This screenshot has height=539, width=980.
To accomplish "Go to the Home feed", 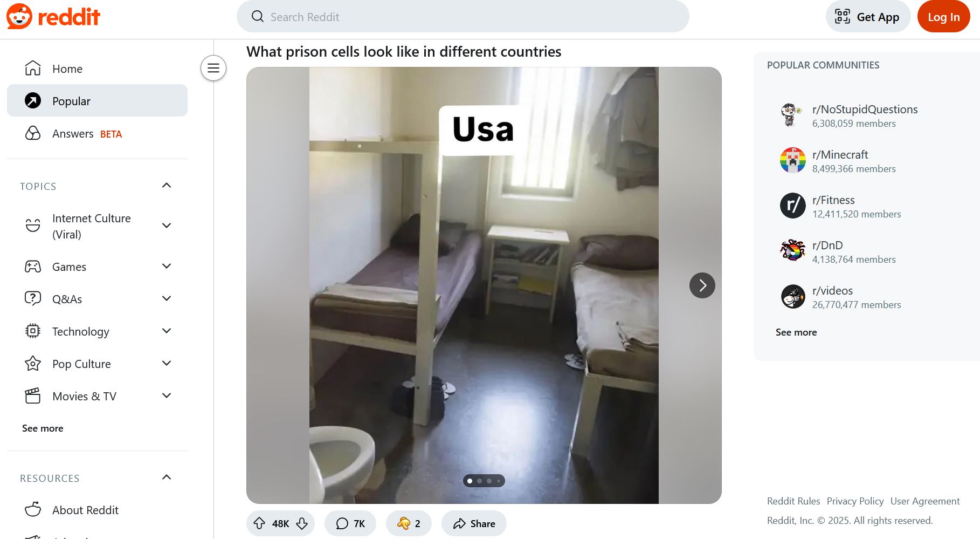I will [x=97, y=69].
